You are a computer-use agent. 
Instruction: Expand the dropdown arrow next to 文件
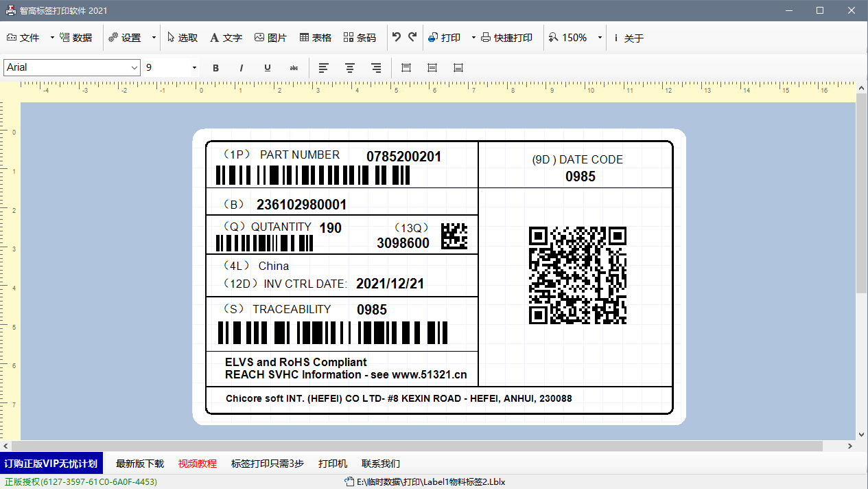click(x=52, y=38)
